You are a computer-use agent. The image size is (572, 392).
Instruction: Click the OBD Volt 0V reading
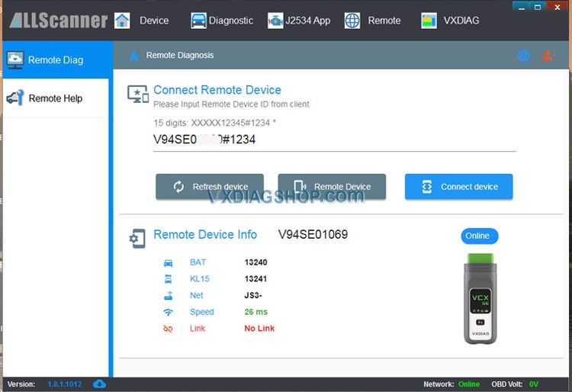(x=534, y=384)
